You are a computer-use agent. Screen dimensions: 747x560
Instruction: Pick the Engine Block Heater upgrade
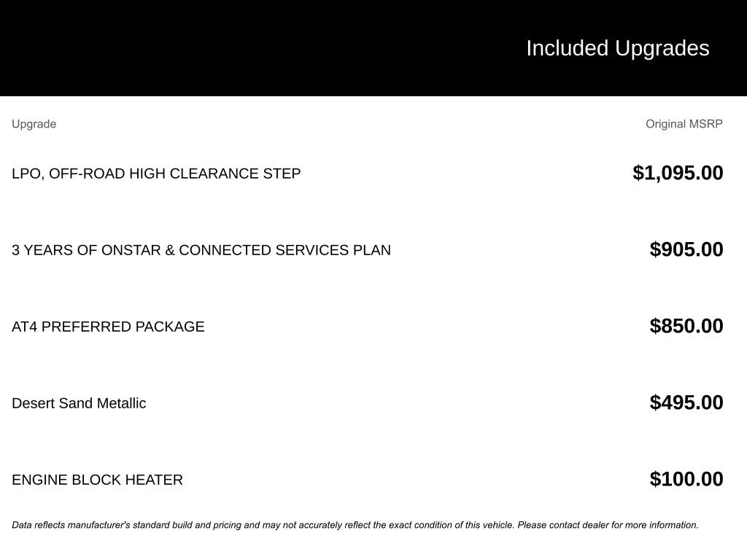(x=97, y=480)
